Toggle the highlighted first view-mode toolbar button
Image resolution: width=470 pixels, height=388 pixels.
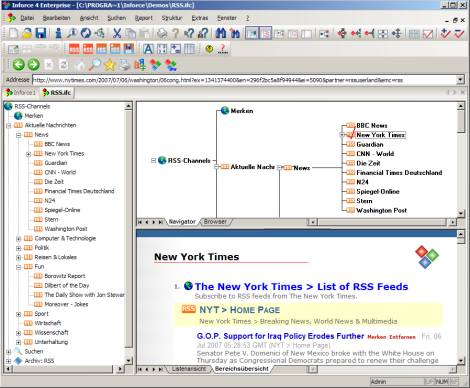click(x=252, y=33)
